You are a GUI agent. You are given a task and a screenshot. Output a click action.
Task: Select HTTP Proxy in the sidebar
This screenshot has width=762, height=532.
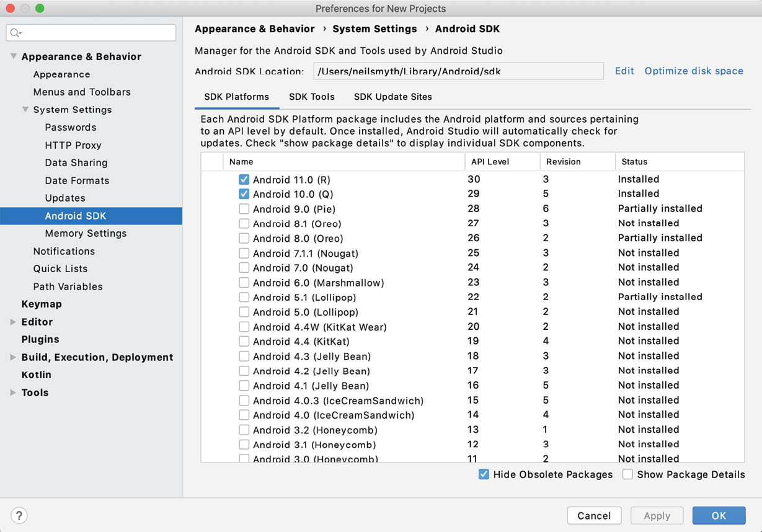73,145
